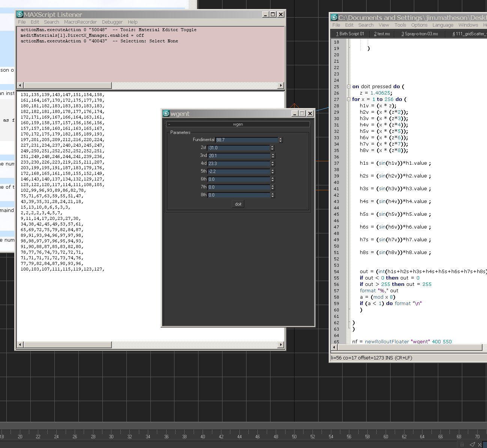Collapse the 'on doit pressed' code fold
This screenshot has width=487, height=448.
pyautogui.click(x=349, y=87)
